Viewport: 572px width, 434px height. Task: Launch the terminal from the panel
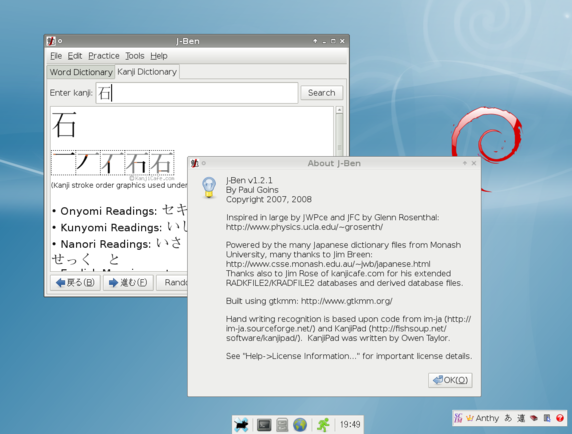point(264,425)
